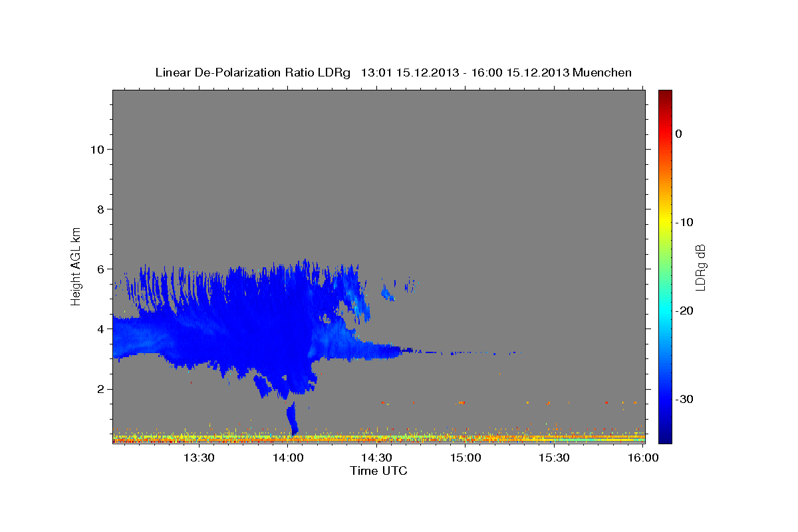Click the height tick label '2'
798x532 pixels.
(x=100, y=388)
